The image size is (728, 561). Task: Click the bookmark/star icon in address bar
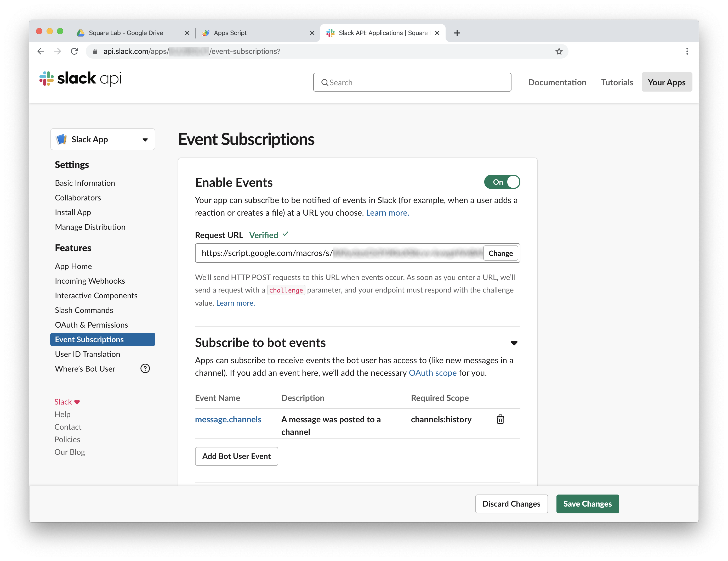pyautogui.click(x=559, y=51)
